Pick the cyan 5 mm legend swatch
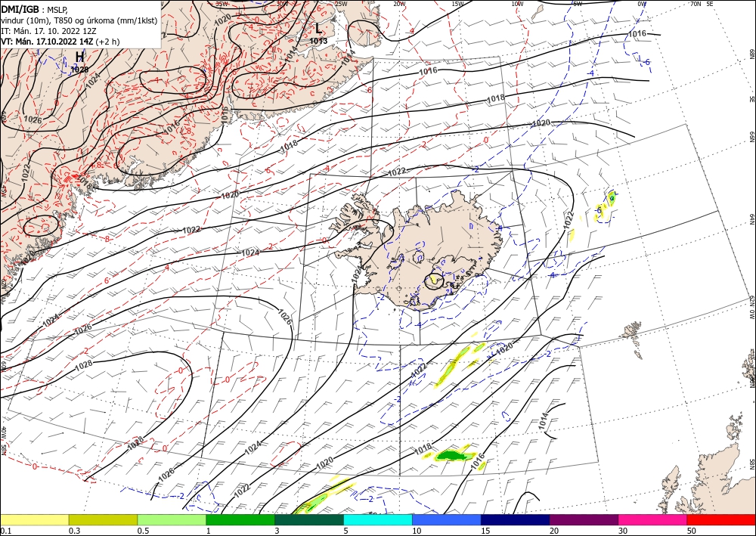This screenshot has height=536, width=756. coord(378,519)
